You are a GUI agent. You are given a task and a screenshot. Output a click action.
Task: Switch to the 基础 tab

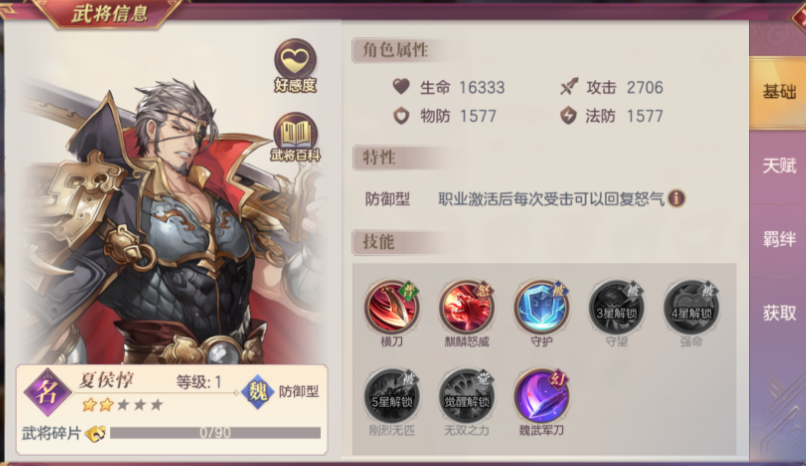click(778, 92)
